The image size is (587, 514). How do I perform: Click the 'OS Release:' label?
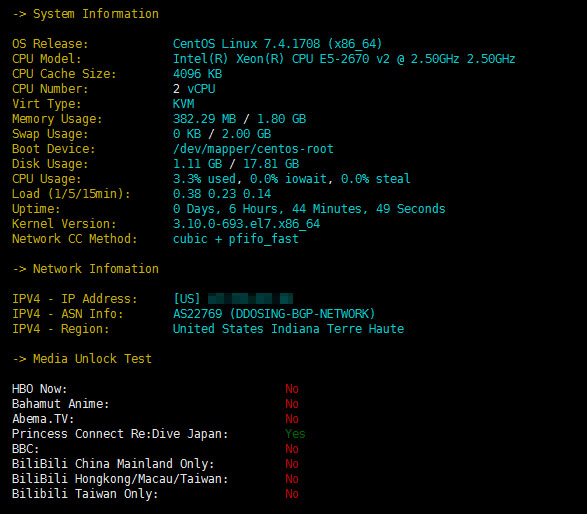click(50, 44)
